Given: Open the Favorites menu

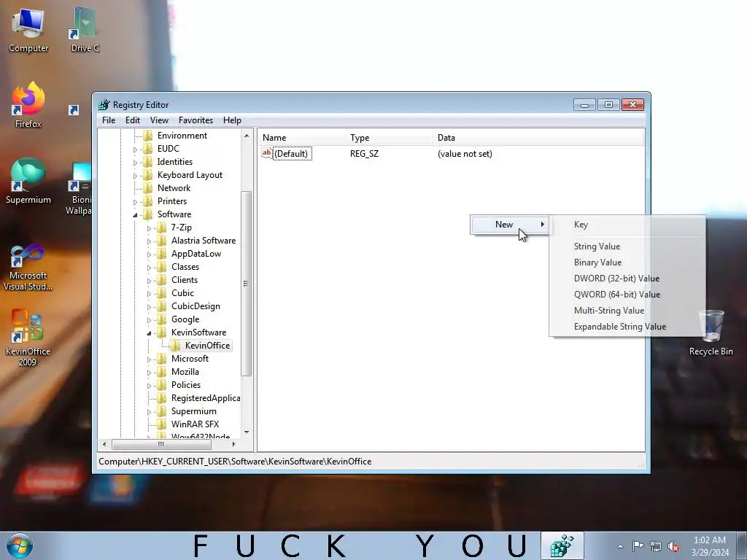Looking at the screenshot, I should (x=196, y=120).
